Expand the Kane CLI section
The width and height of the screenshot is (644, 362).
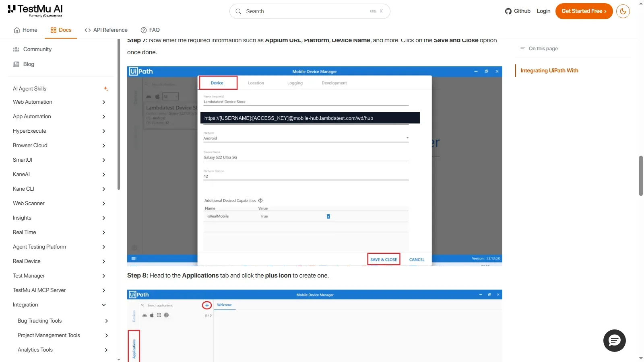[60, 189]
